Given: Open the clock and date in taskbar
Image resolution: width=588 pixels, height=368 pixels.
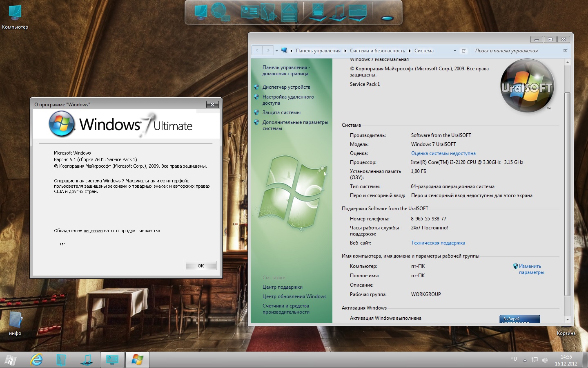Looking at the screenshot, I should 566,360.
